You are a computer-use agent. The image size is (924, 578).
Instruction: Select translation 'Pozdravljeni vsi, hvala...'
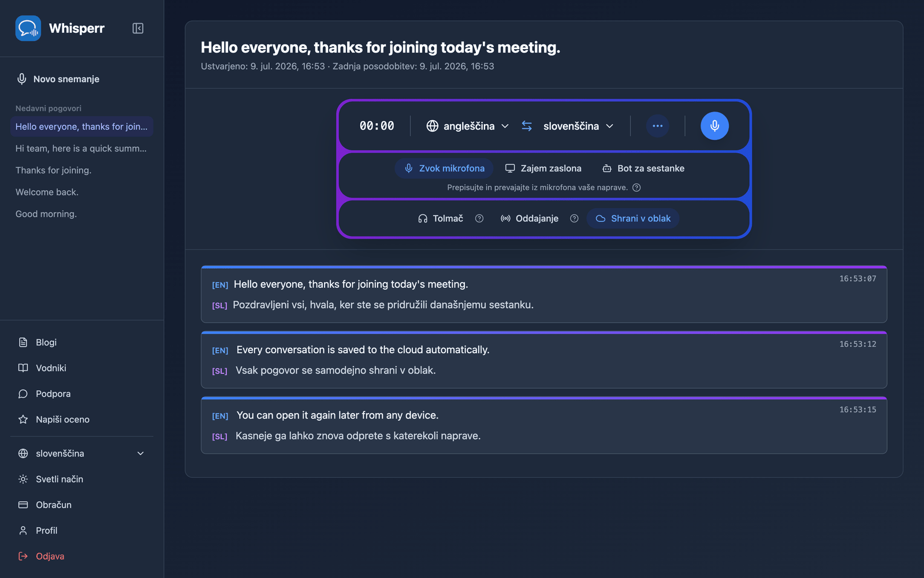[x=383, y=305]
